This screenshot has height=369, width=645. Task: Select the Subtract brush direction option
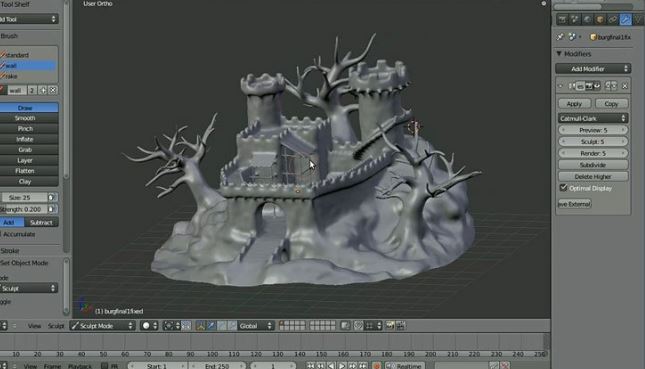click(41, 223)
